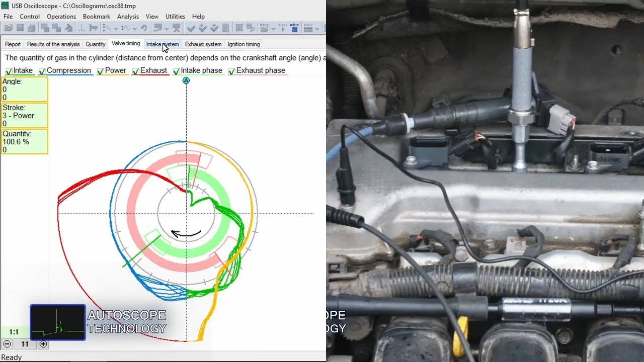The image size is (644, 362).
Task: Expand the A+B+C folder dropdown arrow
Action: [x=273, y=28]
